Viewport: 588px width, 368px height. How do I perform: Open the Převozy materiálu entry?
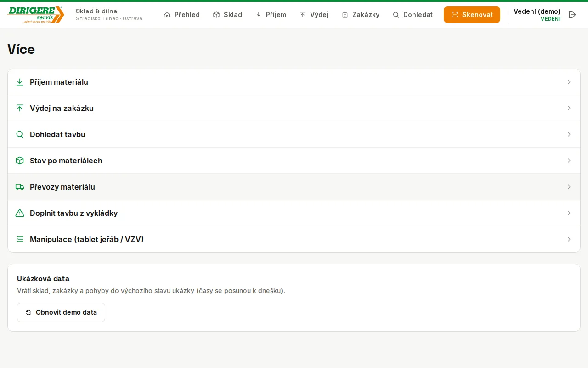tap(294, 187)
